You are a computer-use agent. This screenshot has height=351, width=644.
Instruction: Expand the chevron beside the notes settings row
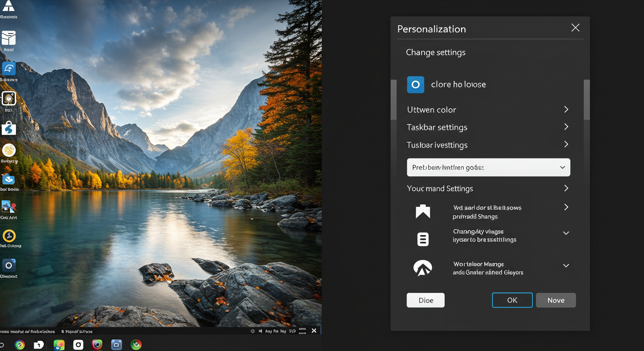pyautogui.click(x=566, y=233)
